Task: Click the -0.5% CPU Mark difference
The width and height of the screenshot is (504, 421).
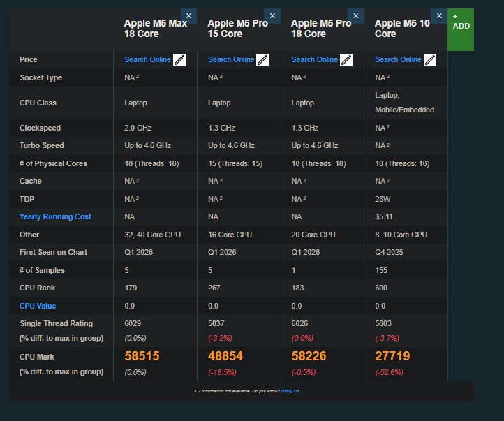Action: coord(304,372)
